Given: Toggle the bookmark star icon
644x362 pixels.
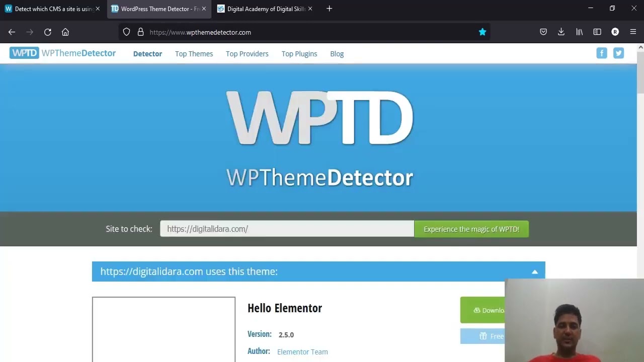Looking at the screenshot, I should click(482, 32).
